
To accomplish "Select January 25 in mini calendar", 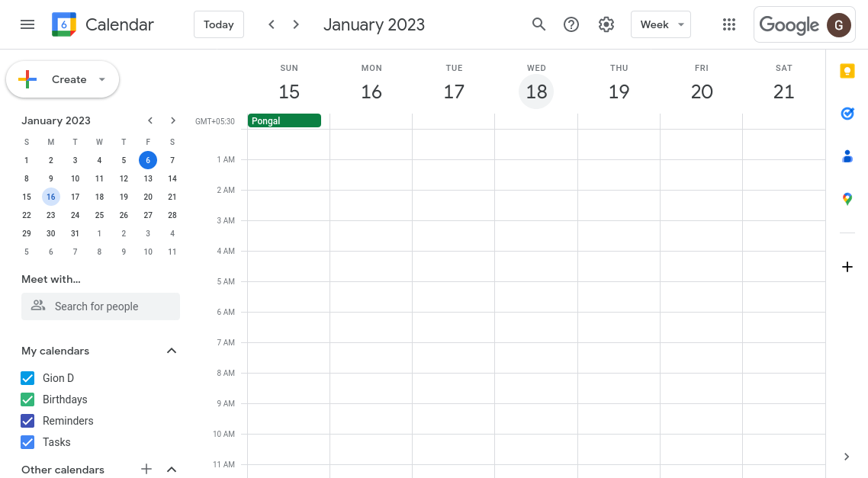I will click(99, 215).
